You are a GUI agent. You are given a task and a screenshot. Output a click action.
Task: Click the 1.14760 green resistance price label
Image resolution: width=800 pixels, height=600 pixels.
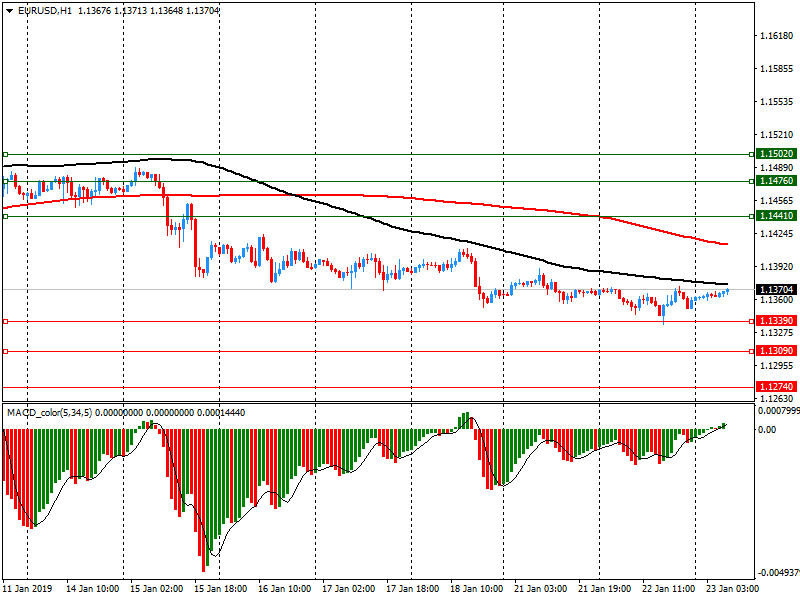tap(776, 181)
